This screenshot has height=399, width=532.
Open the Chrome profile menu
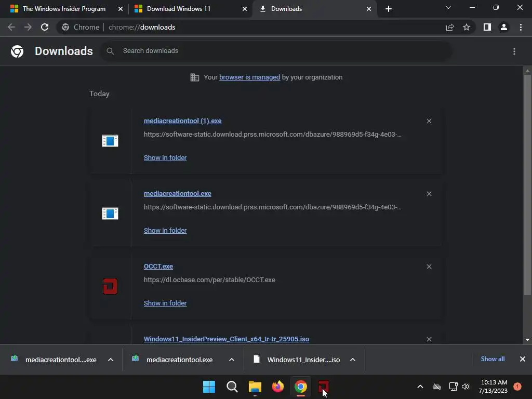click(x=504, y=27)
